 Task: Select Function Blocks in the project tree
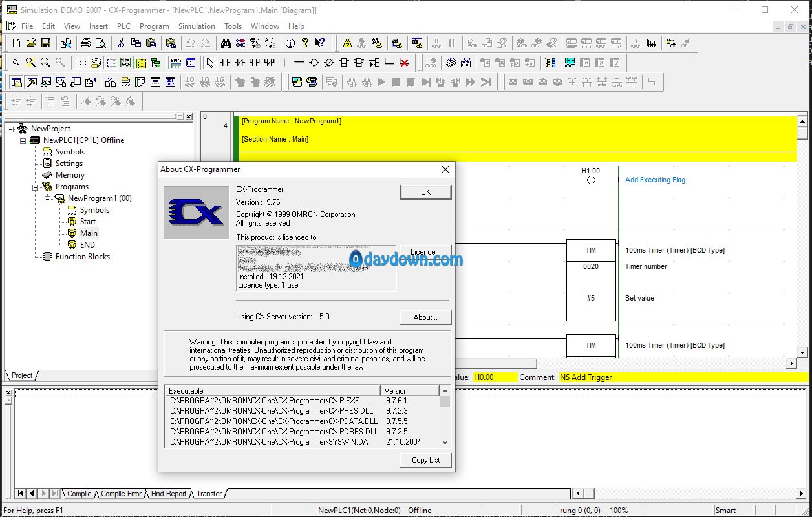[x=83, y=257]
